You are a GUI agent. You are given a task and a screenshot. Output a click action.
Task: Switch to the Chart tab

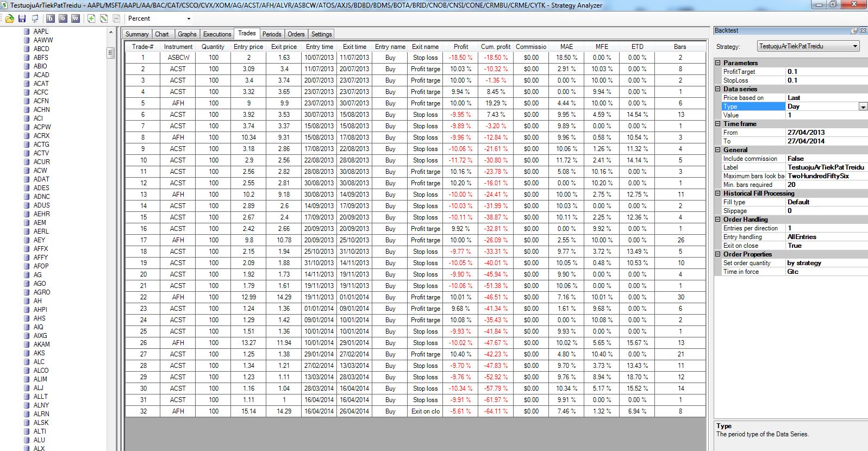pyautogui.click(x=162, y=34)
